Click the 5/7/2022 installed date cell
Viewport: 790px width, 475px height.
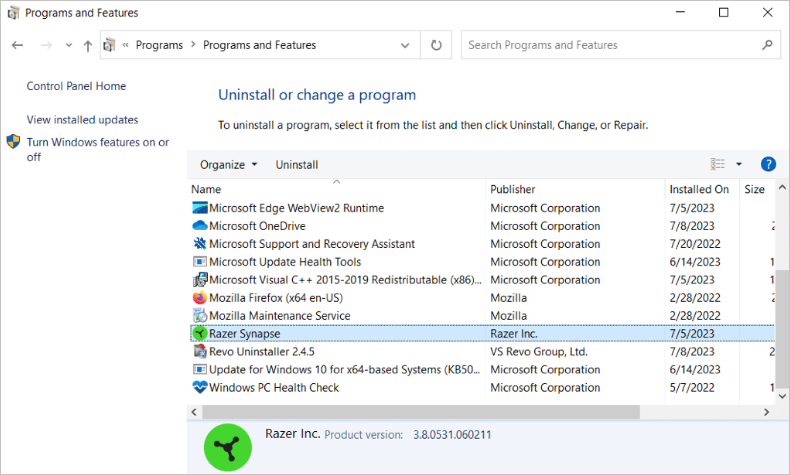(692, 387)
